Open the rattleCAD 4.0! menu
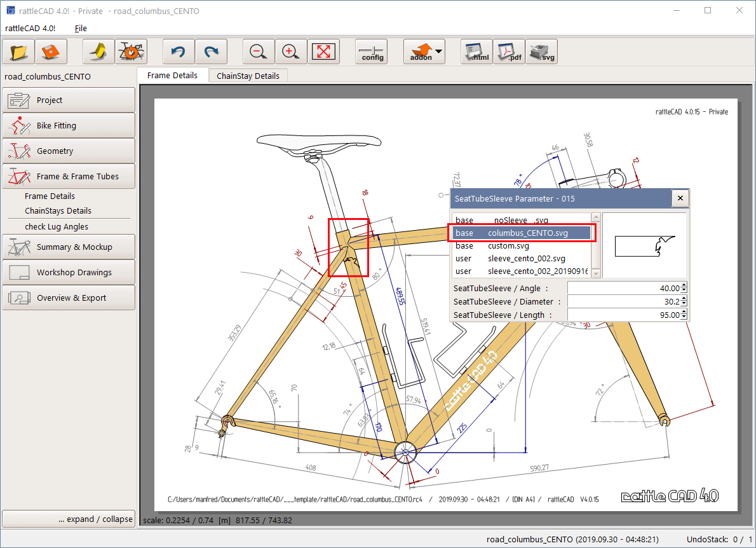This screenshot has height=548, width=756. 30,29
